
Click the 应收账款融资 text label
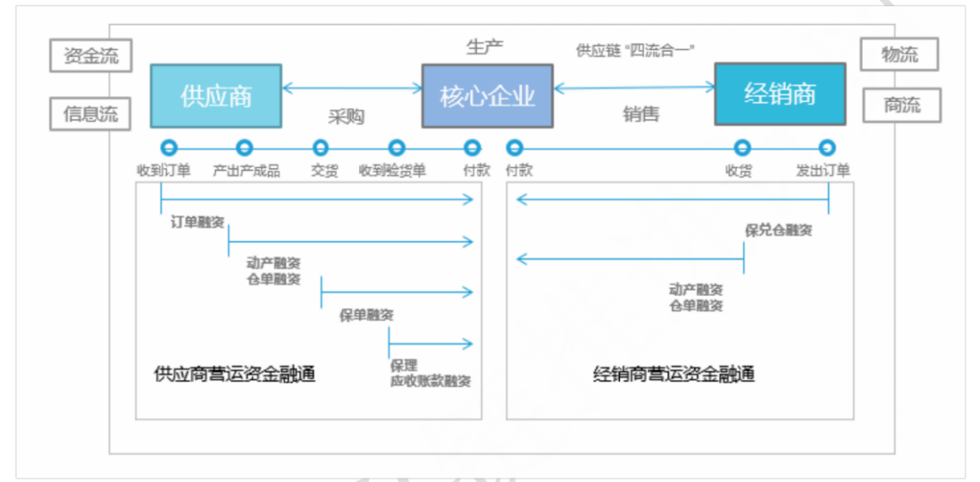pyautogui.click(x=430, y=381)
